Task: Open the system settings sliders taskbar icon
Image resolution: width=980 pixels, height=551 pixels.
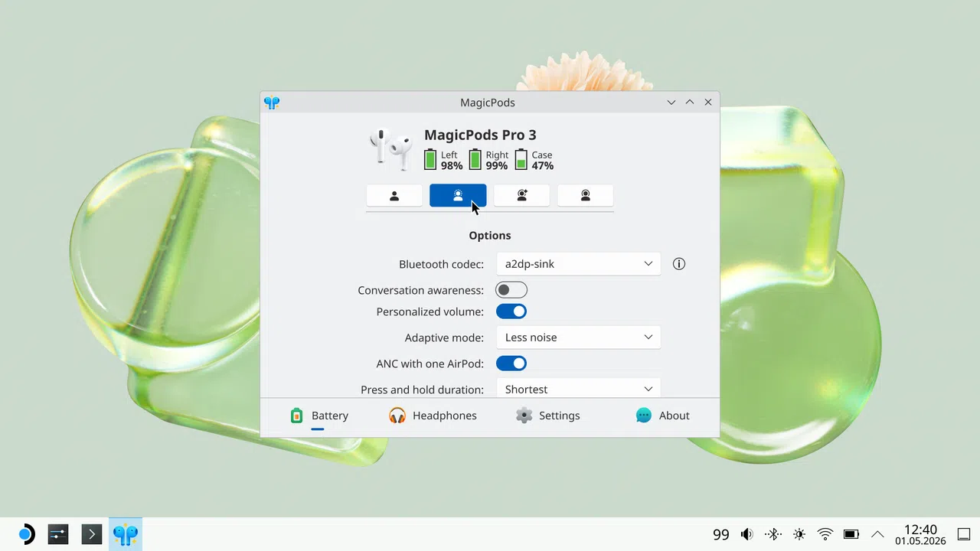Action: 58,534
